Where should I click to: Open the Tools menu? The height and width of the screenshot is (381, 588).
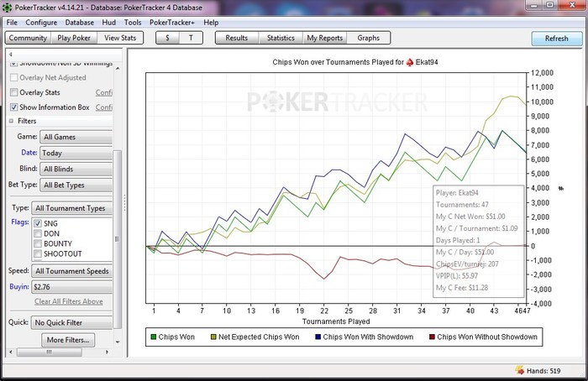point(133,23)
